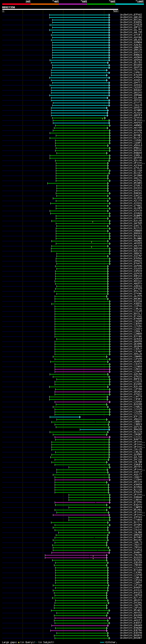Image resolution: width=146 pixels, height=644 pixels.
Task: Select the UniRef100_Q9KA69 label
Action: coord(131,625)
